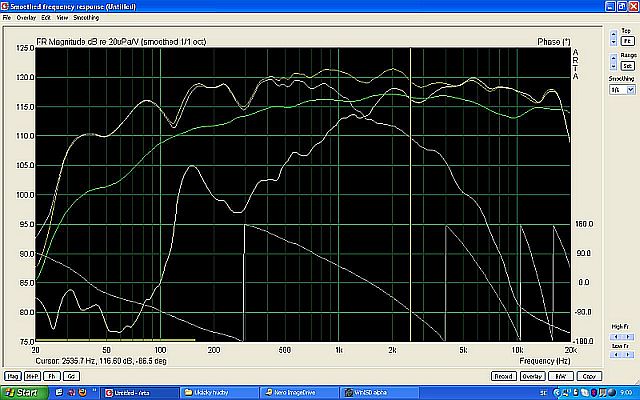640x400 pixels.
Task: Click the Ph phase button
Action: click(52, 376)
